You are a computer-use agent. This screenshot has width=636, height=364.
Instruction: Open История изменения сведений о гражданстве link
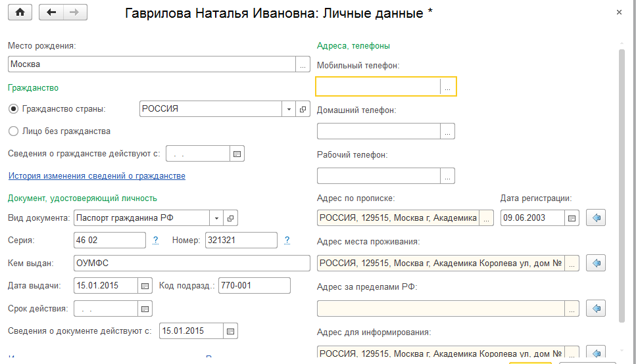coord(97,176)
